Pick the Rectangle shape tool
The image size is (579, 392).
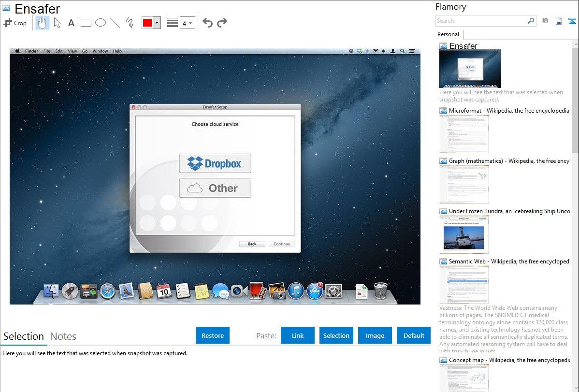[86, 23]
